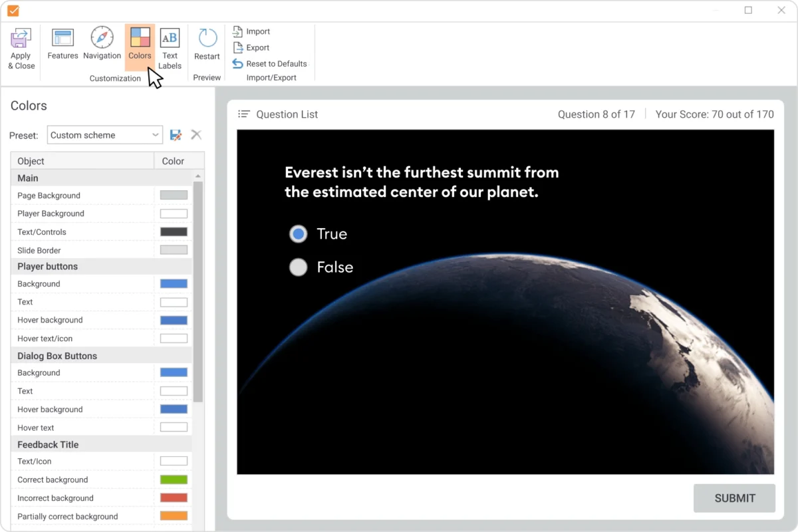Change Dialog Box Hover text swatch
The width and height of the screenshot is (798, 532).
(174, 427)
